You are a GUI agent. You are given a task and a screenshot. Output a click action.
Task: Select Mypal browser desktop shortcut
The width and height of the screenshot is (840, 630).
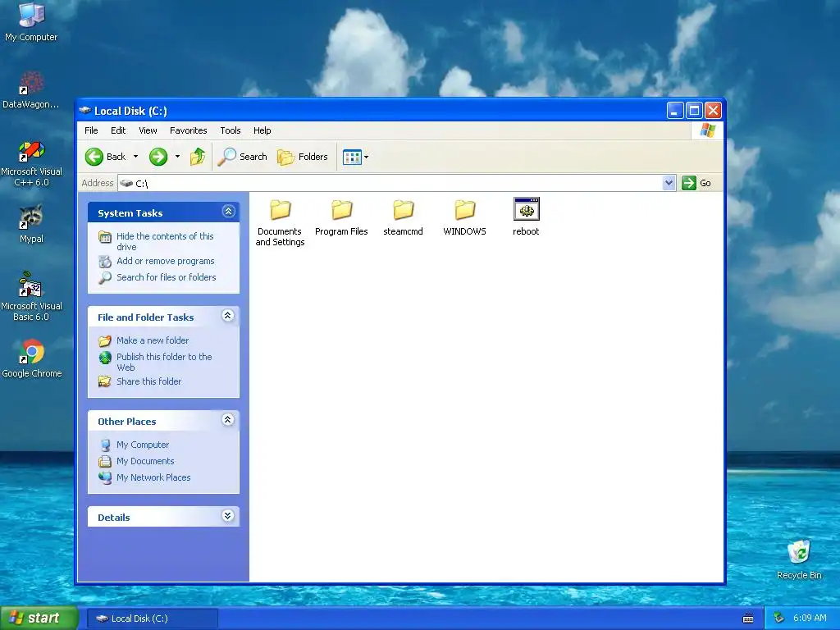click(x=31, y=224)
